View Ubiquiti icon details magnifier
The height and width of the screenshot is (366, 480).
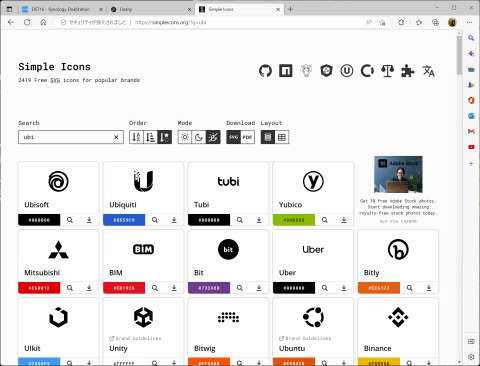click(x=155, y=220)
